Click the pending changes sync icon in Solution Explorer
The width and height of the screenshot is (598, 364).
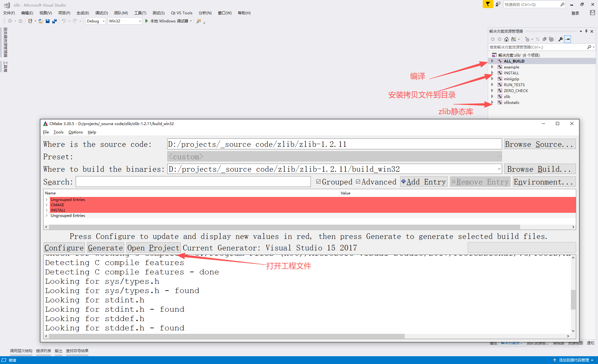pos(538,39)
